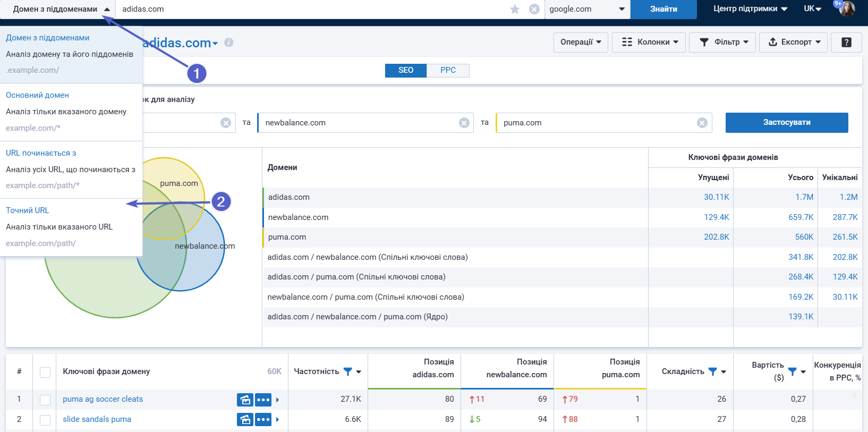This screenshot has width=868, height=432.
Task: Select Домен з піддоменами menu option
Action: (x=71, y=54)
